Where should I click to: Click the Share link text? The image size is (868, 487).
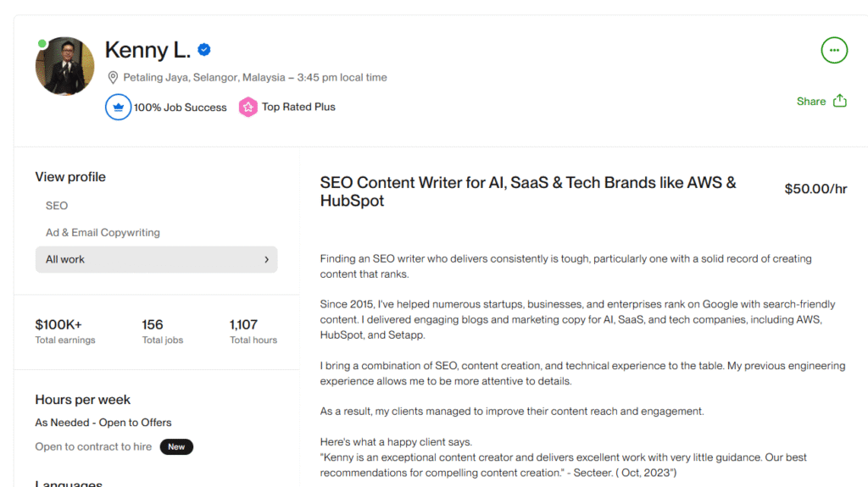pyautogui.click(x=811, y=101)
